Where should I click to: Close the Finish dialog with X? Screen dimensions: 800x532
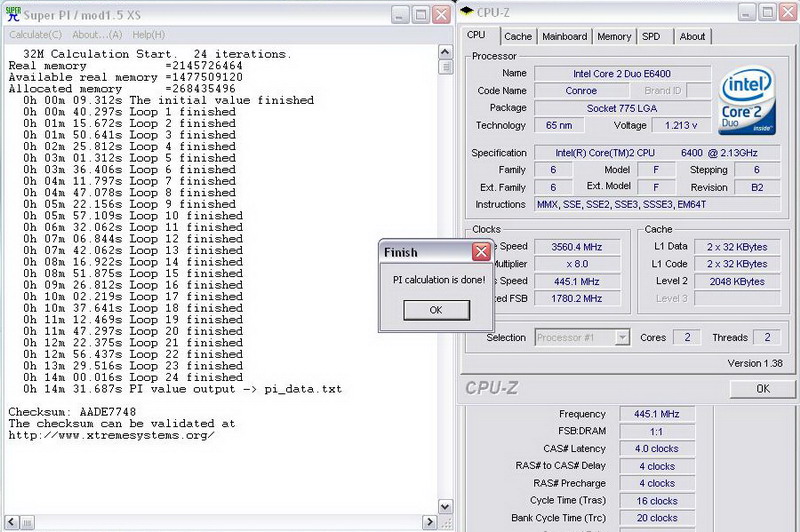click(x=481, y=251)
